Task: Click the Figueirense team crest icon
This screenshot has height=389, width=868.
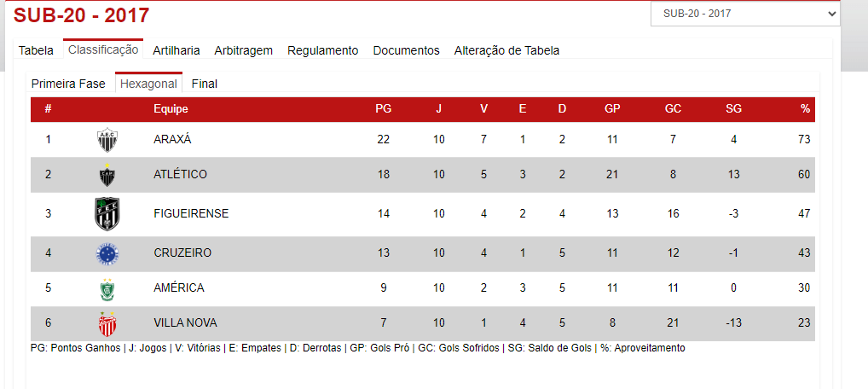Action: pyautogui.click(x=107, y=213)
